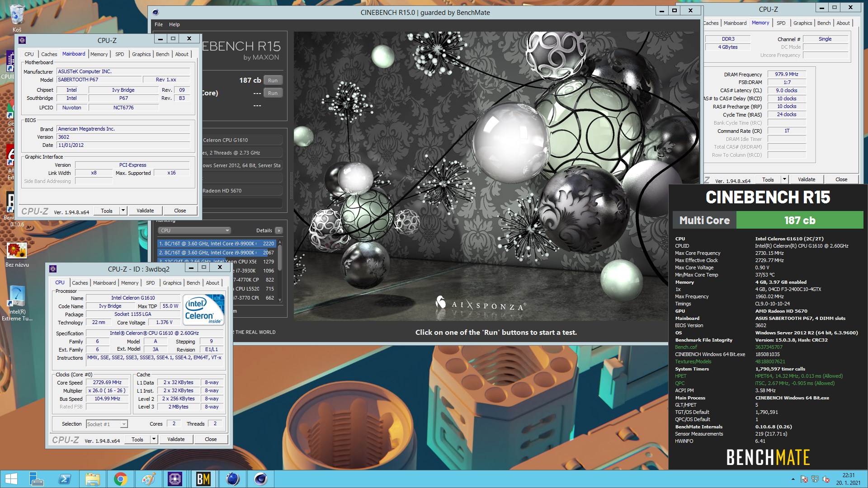Expand the Tools dropdown in CPU-Z ID 3wdbq2 window
The image size is (868, 488).
click(154, 439)
